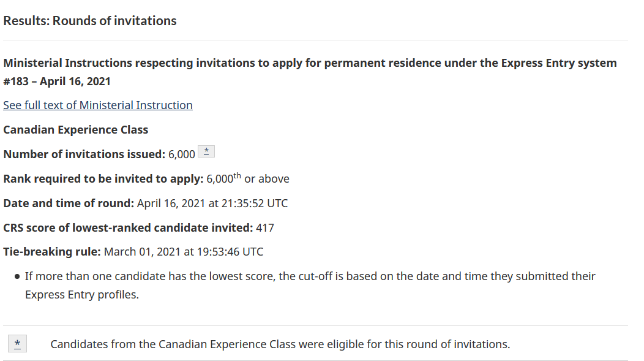Viewport: 644px width, 361px height.
Task: Click the footnote text about eligible candidates
Action: coord(280,344)
